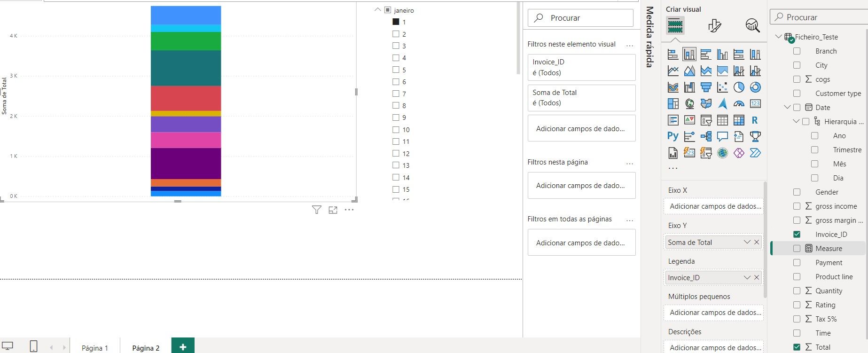Add data fields to Eixo X well

click(713, 206)
